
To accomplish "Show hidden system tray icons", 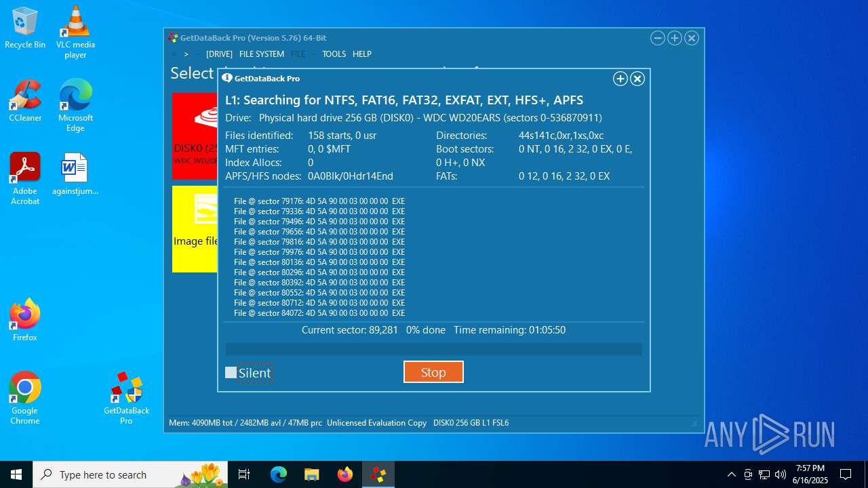I will coord(731,474).
